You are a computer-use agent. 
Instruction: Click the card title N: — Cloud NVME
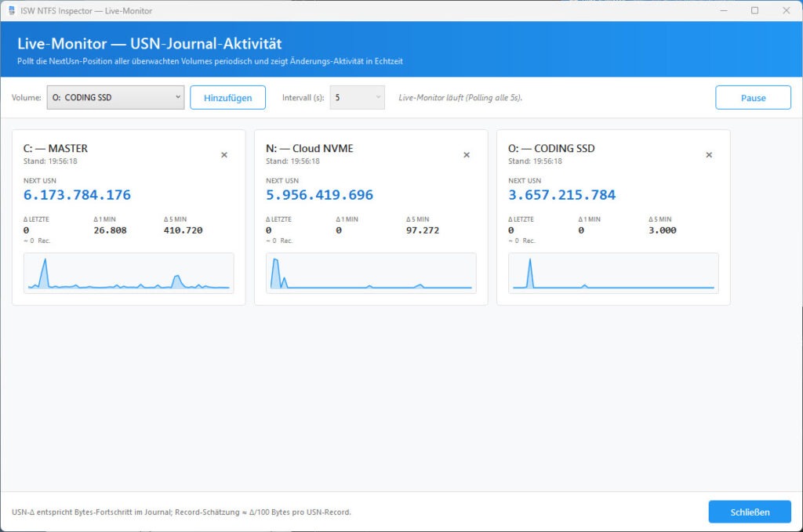[309, 148]
